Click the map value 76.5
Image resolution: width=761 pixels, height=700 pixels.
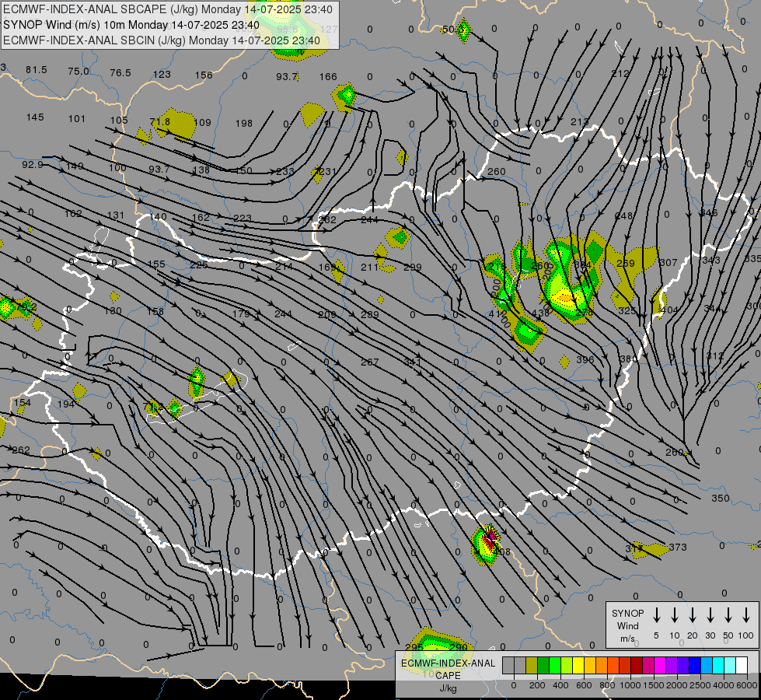[120, 73]
